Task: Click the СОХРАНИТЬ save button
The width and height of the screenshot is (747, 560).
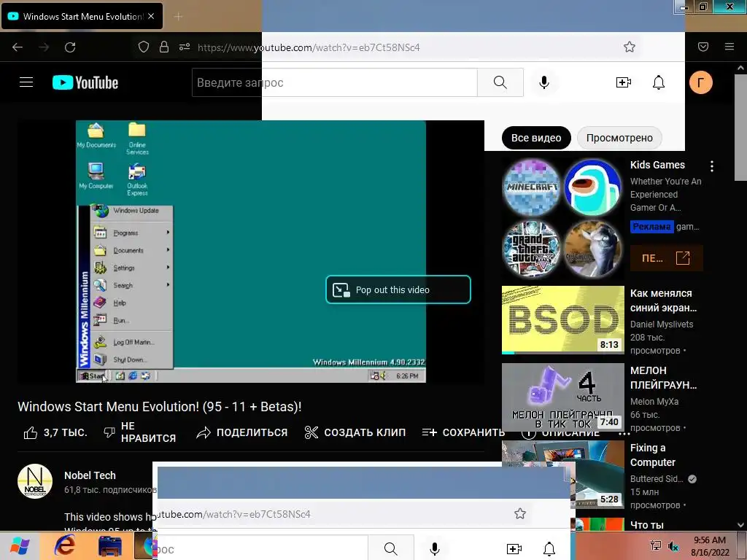Action: point(463,432)
